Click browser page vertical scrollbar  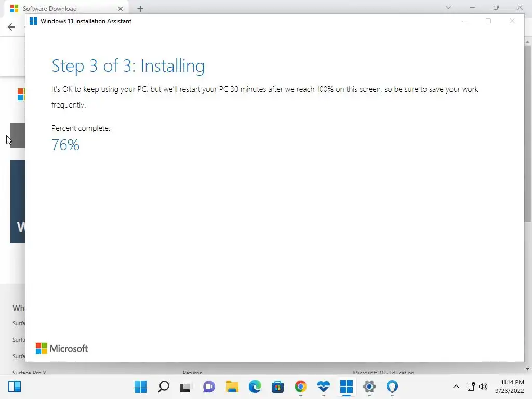pos(527,134)
